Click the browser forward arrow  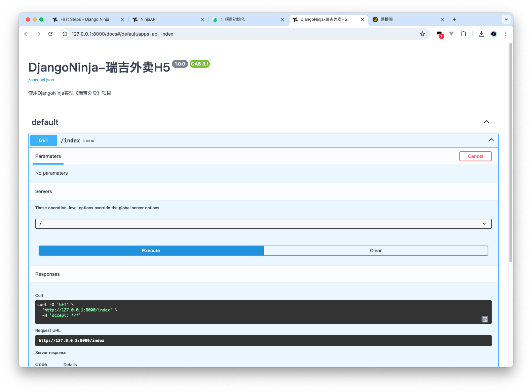pos(38,34)
